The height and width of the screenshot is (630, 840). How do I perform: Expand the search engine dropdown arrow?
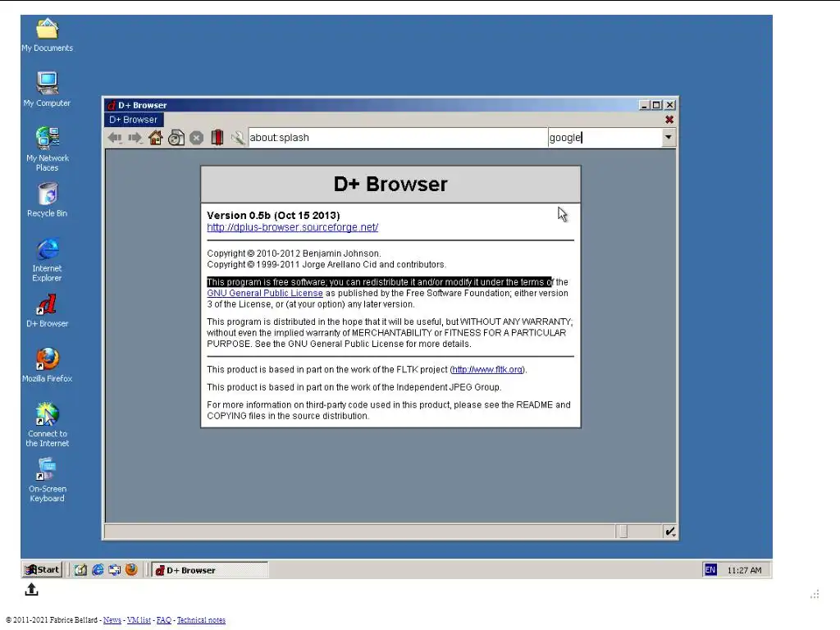tap(668, 138)
